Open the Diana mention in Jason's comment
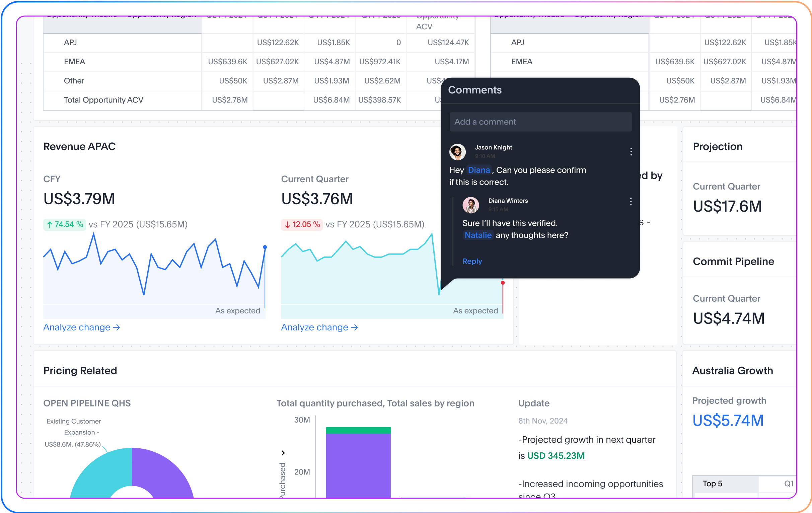Image resolution: width=812 pixels, height=513 pixels. pos(479,170)
